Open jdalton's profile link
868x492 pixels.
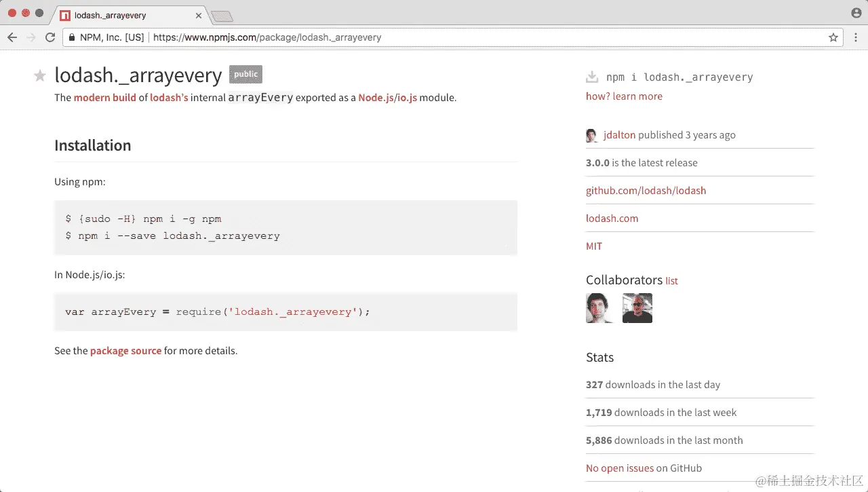tap(620, 135)
